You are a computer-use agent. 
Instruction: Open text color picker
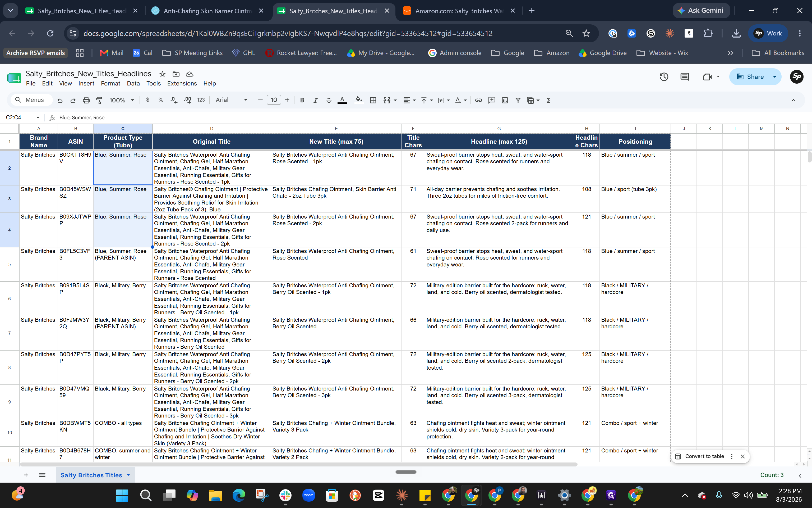(342, 100)
